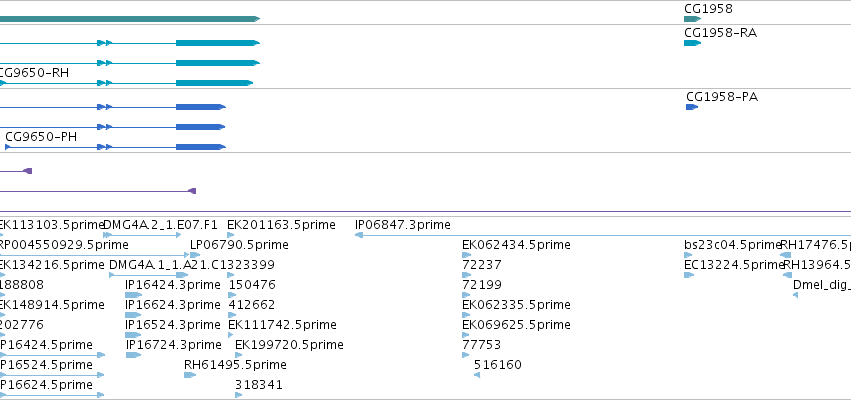Select the thick teal gene bar
Image resolution: width=851 pixels, height=400 pixels.
(x=130, y=19)
